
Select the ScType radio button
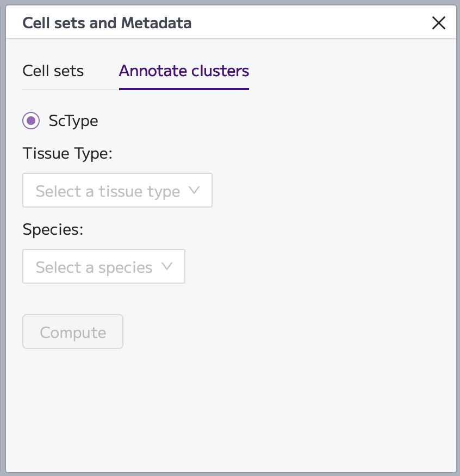coord(31,121)
